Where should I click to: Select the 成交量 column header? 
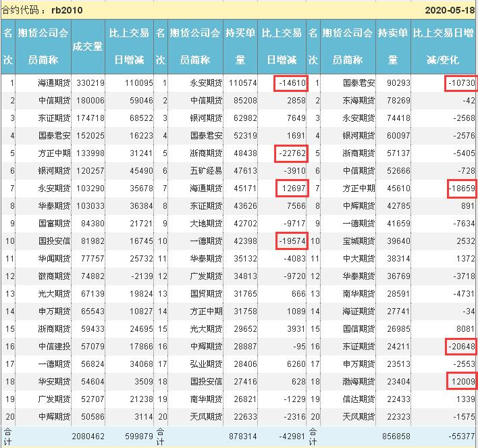[88, 47]
